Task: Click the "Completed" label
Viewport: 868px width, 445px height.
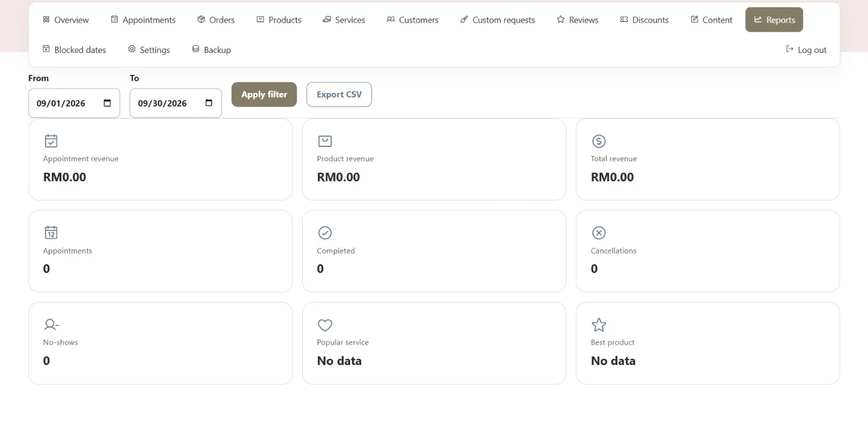Action: [336, 251]
